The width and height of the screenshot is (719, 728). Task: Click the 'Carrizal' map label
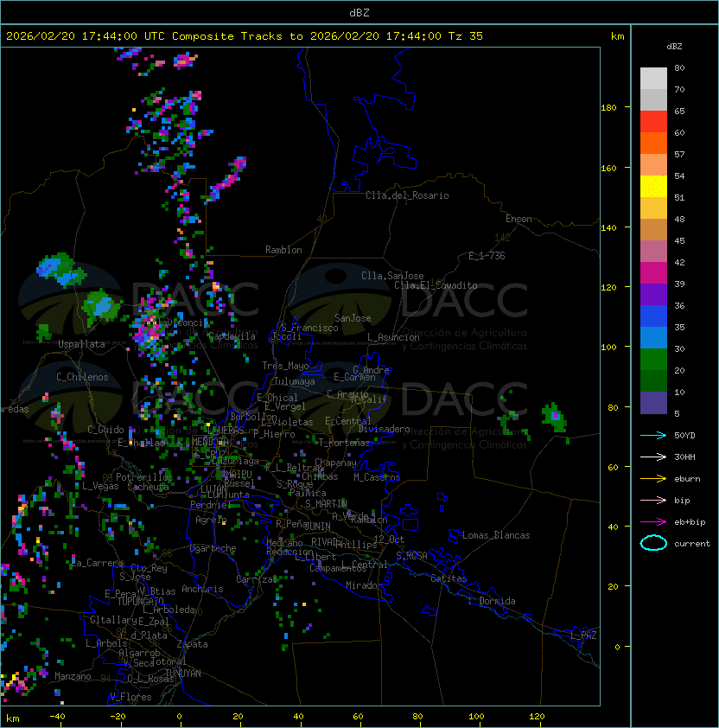pos(257,579)
